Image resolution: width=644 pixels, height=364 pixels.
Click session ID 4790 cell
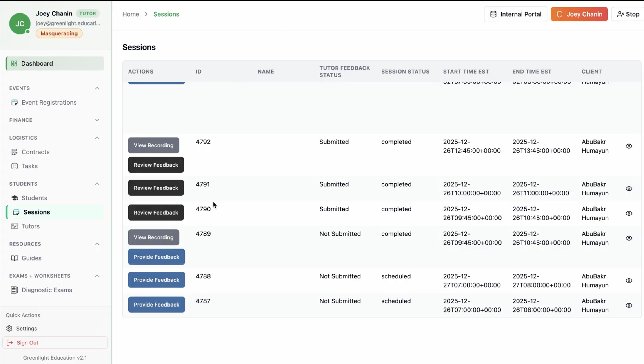203,209
